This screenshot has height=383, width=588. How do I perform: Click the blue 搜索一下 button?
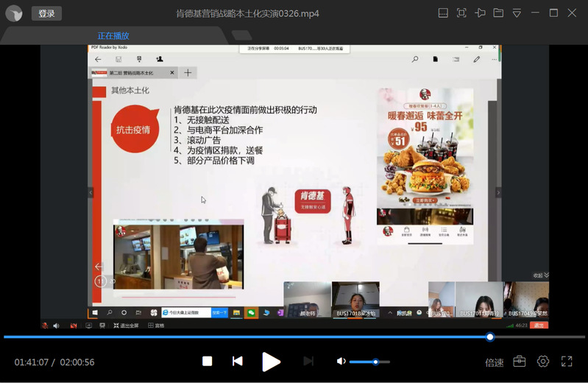(x=220, y=312)
